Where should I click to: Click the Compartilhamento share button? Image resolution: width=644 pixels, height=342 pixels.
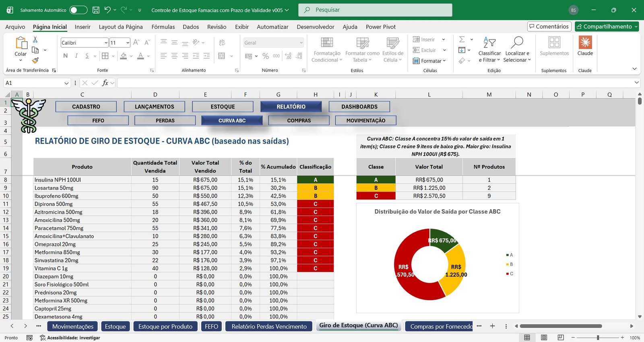point(607,27)
